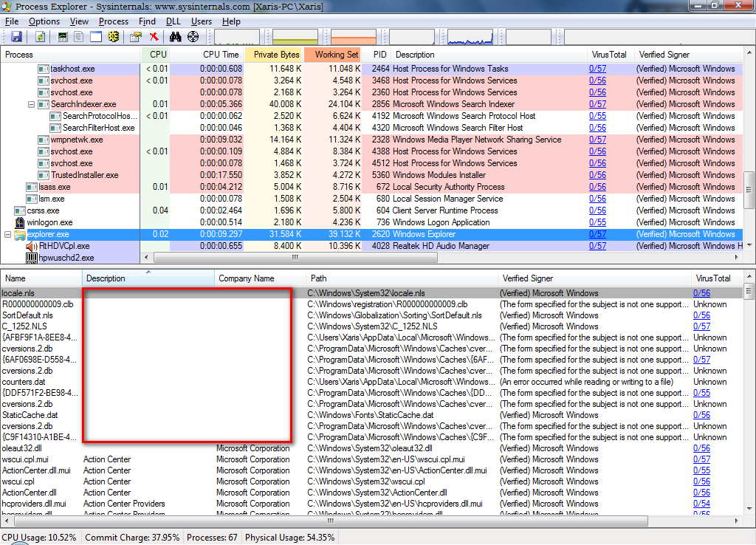Click the Save toolbar icon
Viewport: 756px width, 545px height.
click(x=16, y=37)
